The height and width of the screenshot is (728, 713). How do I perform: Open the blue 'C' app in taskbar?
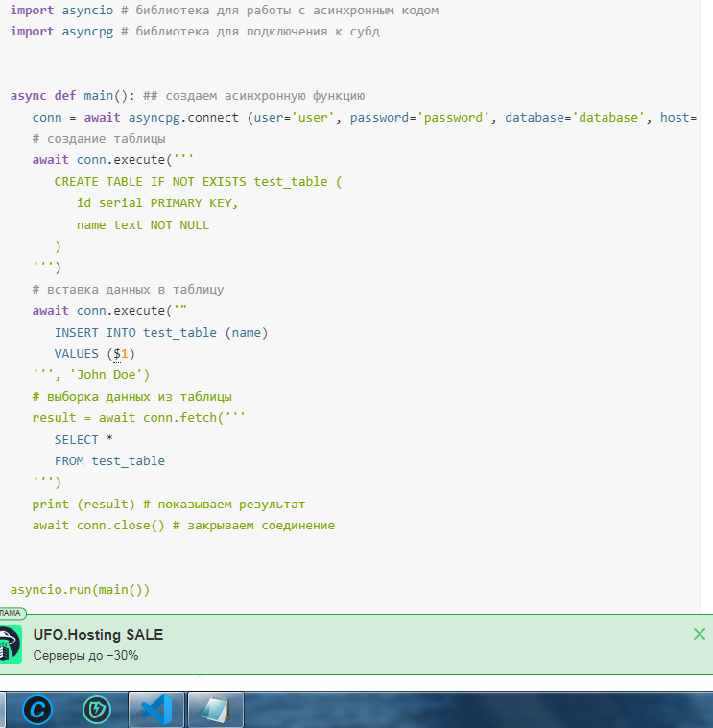click(x=37, y=710)
